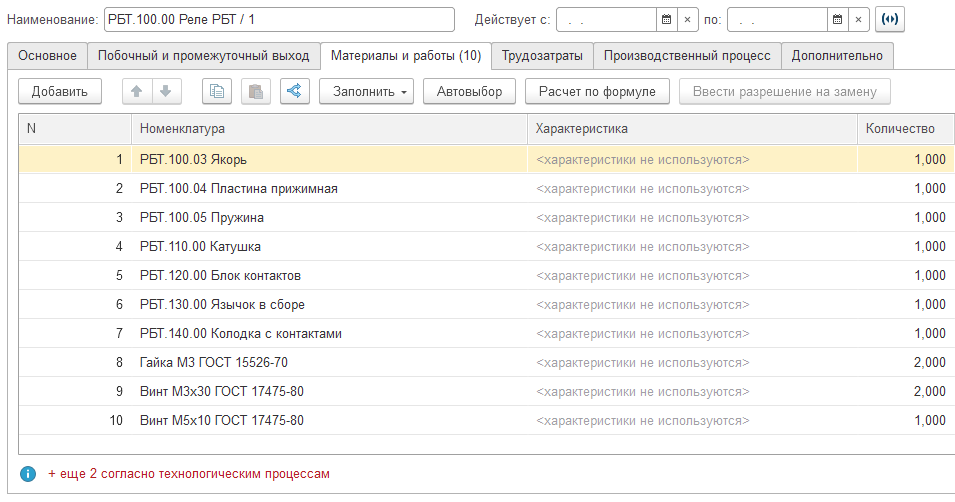Click the move row up arrow
This screenshot has width=955, height=502.
click(137, 92)
